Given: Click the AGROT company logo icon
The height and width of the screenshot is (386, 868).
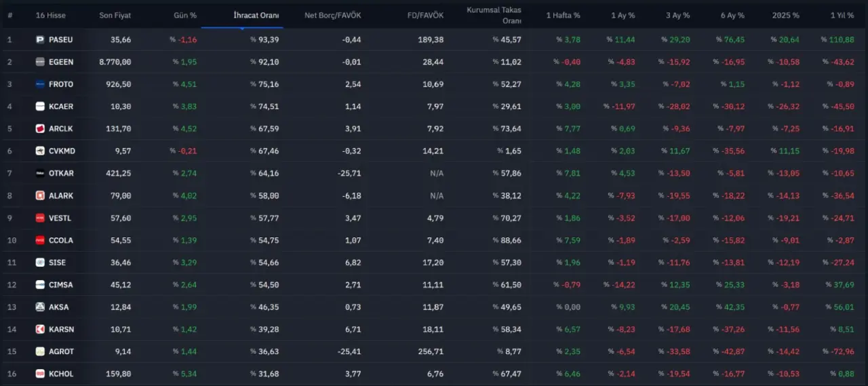Looking at the screenshot, I should point(40,352).
